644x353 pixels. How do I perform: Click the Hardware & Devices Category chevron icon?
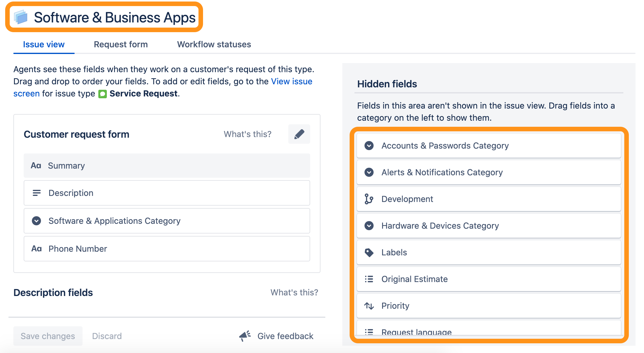click(x=369, y=226)
